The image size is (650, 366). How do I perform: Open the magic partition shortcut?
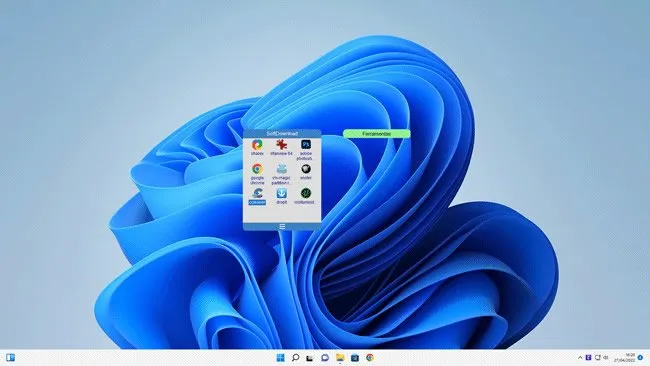pyautogui.click(x=281, y=174)
